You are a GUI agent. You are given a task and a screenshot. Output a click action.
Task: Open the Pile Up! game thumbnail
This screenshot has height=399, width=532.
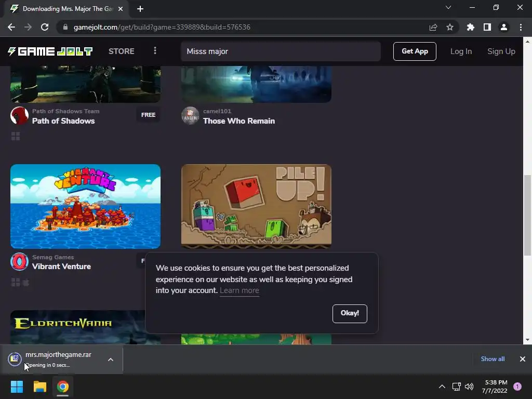click(256, 206)
